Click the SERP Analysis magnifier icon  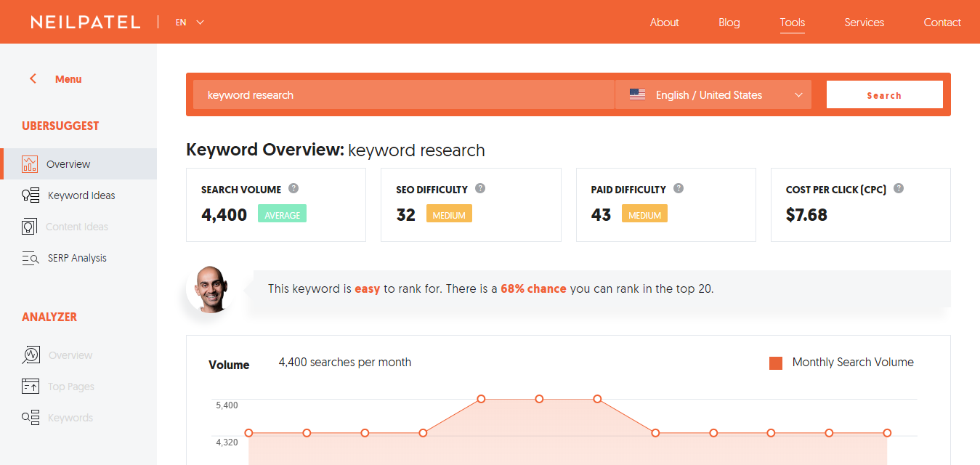point(31,258)
